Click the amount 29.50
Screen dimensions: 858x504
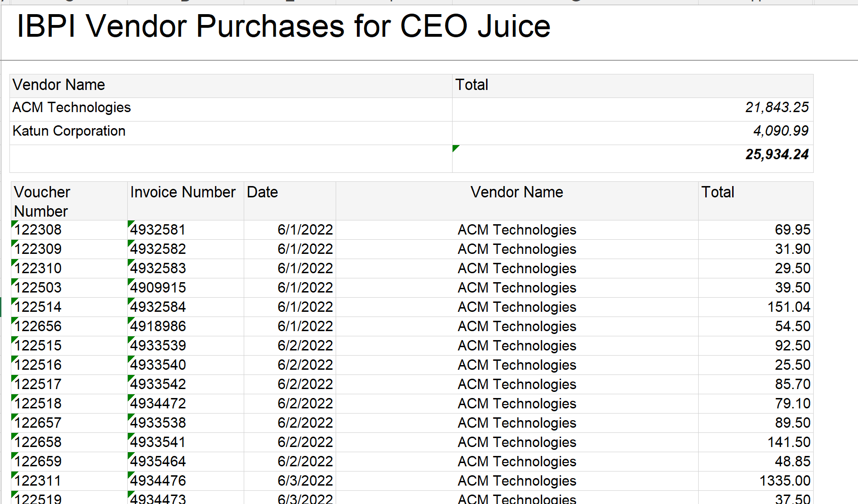point(792,268)
